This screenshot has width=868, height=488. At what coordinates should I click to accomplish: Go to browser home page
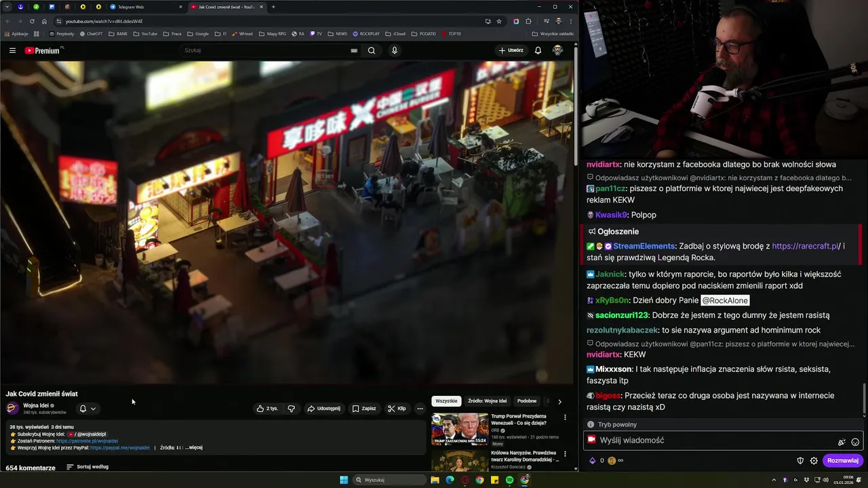[44, 21]
